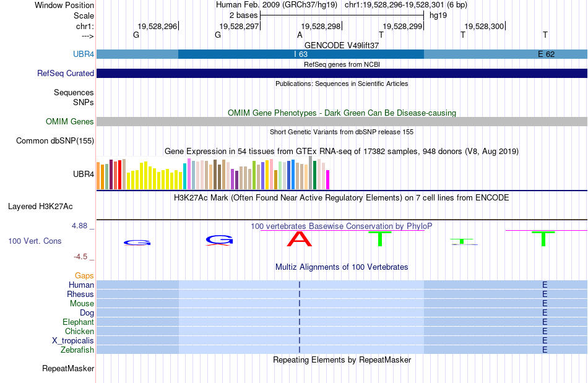Click the 4.88 PhyloP upper scale value

click(x=79, y=226)
